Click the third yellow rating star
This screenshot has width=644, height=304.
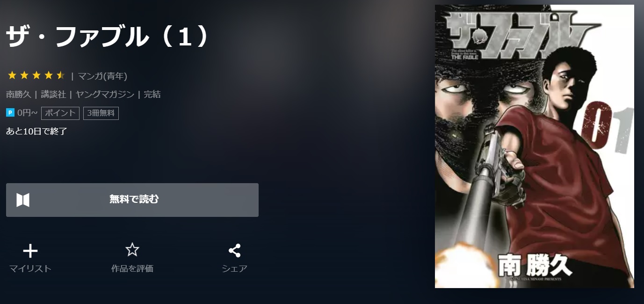click(36, 75)
